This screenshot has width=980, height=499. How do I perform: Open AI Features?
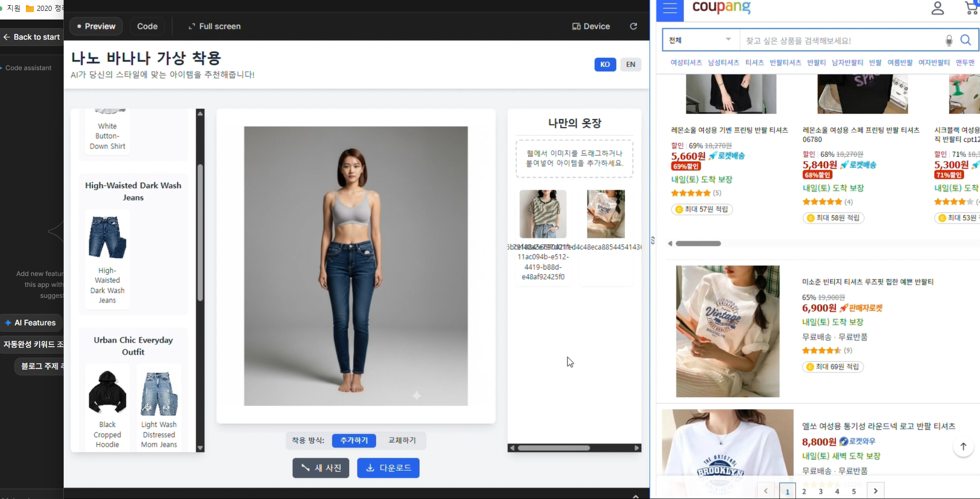pos(31,323)
